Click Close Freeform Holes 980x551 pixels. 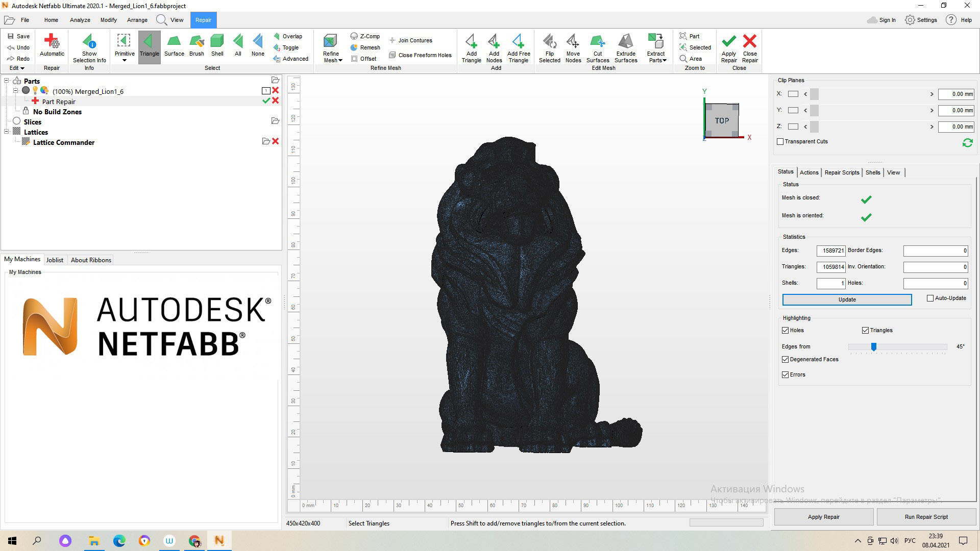click(420, 55)
